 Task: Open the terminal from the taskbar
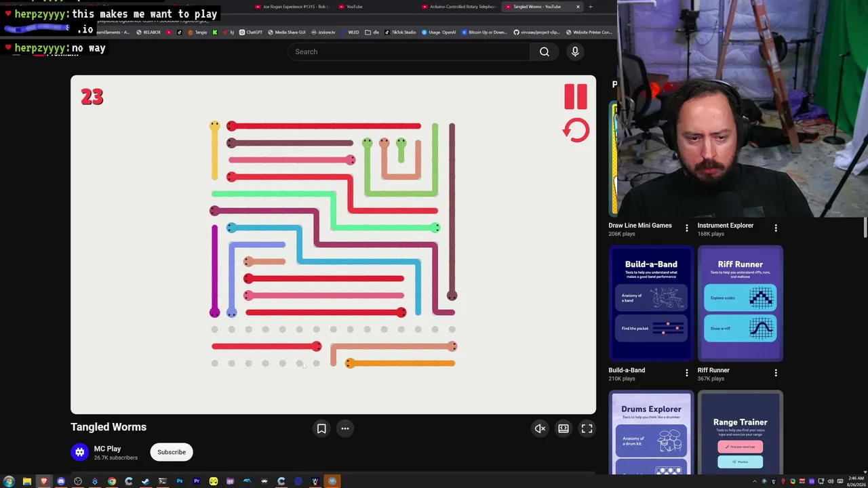pyautogui.click(x=163, y=481)
